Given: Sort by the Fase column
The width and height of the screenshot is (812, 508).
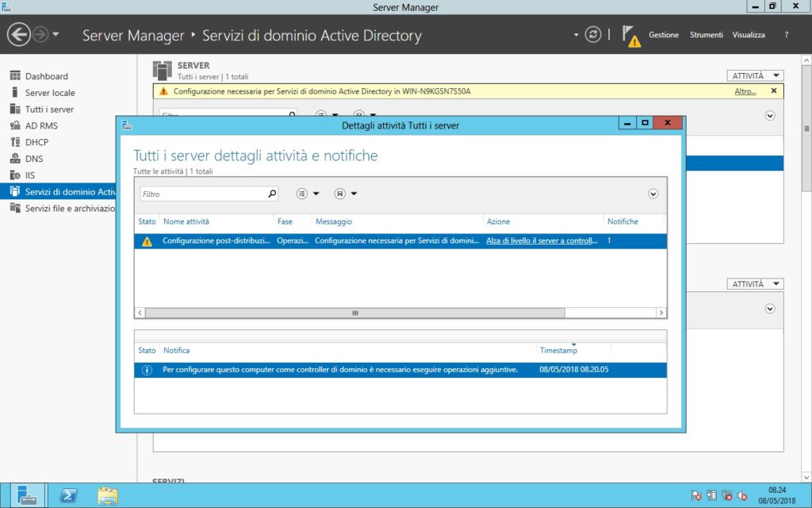Looking at the screenshot, I should pyautogui.click(x=285, y=221).
